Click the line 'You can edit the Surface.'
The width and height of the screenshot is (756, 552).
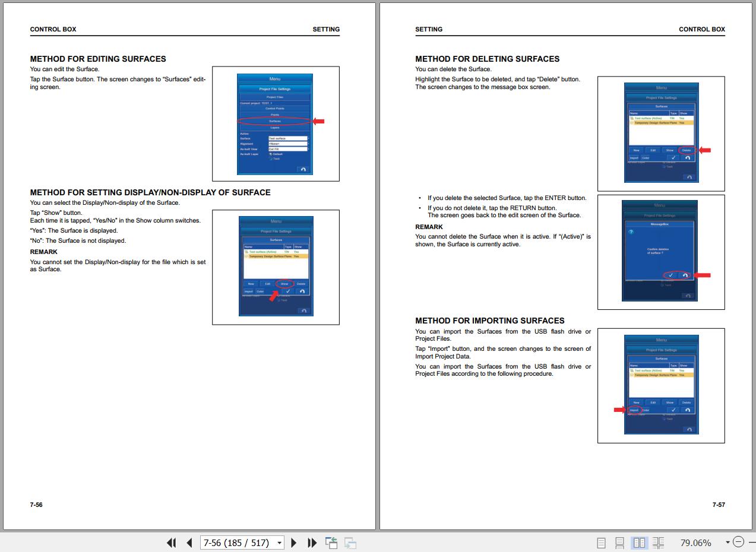point(65,69)
